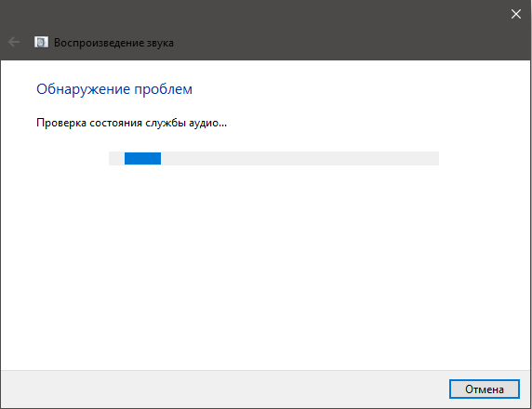Click the sound troubleshooter icon beside the title

click(x=42, y=42)
